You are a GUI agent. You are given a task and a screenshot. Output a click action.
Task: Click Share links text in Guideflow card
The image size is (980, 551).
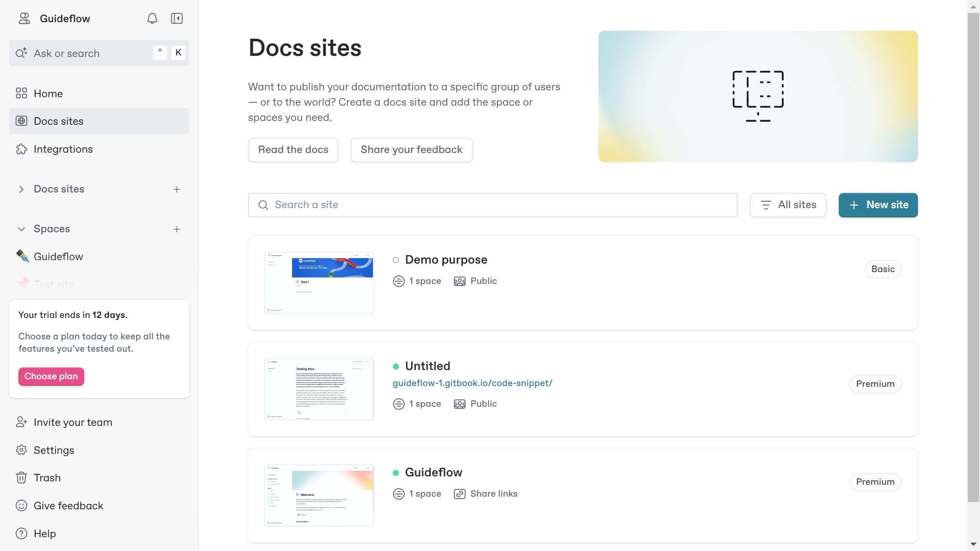coord(494,494)
